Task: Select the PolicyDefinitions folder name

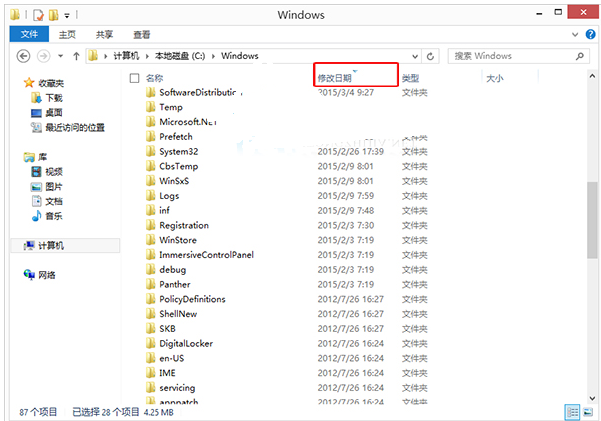Action: click(192, 299)
